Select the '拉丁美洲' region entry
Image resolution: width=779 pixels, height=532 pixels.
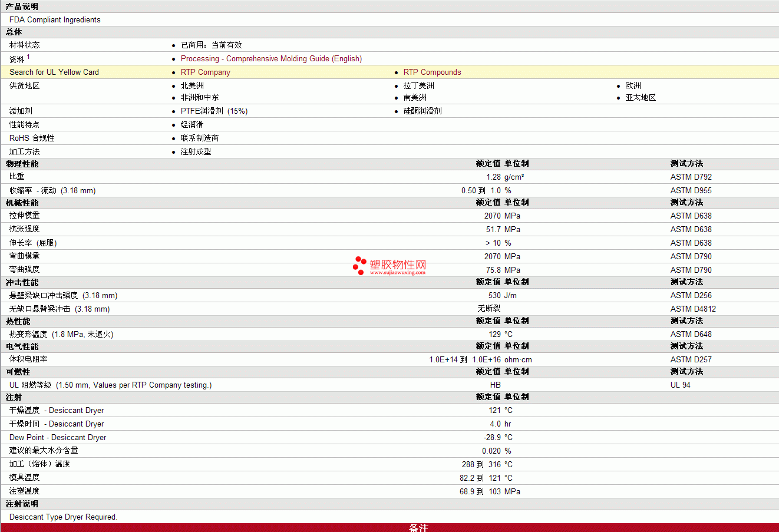coord(418,85)
